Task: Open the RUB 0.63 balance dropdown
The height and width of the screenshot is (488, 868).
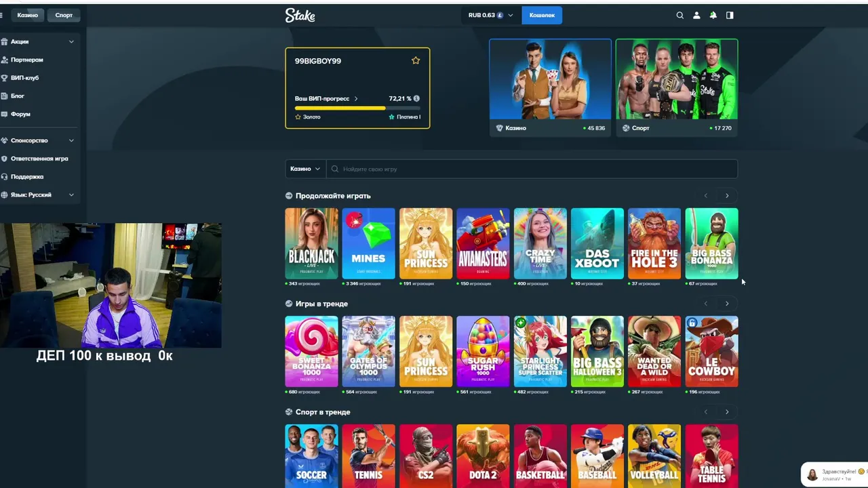Action: 491,15
